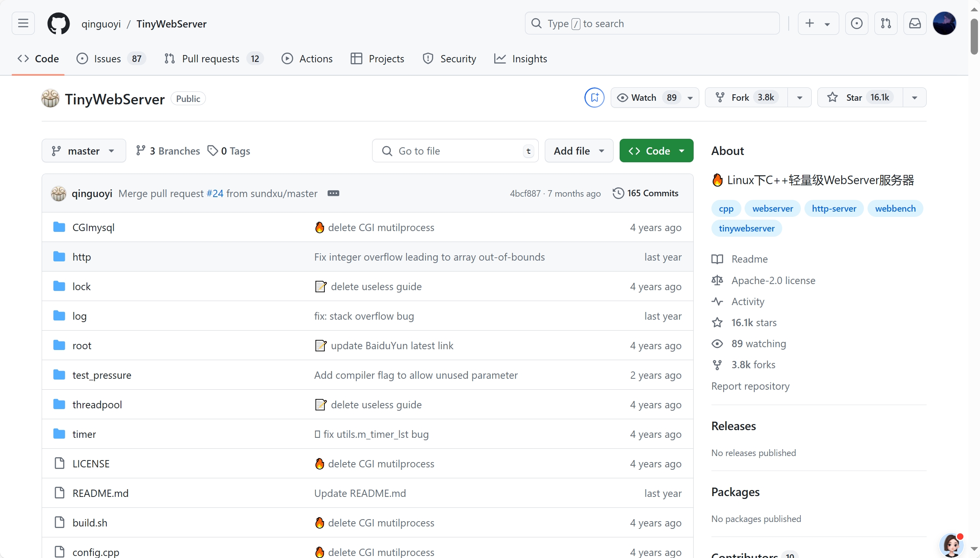Open the Pull requests tab
The image size is (980, 558).
(x=211, y=59)
